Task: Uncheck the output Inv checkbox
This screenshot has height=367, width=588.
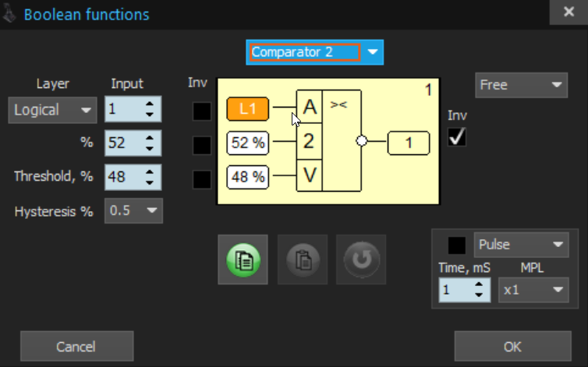Action: (x=457, y=137)
